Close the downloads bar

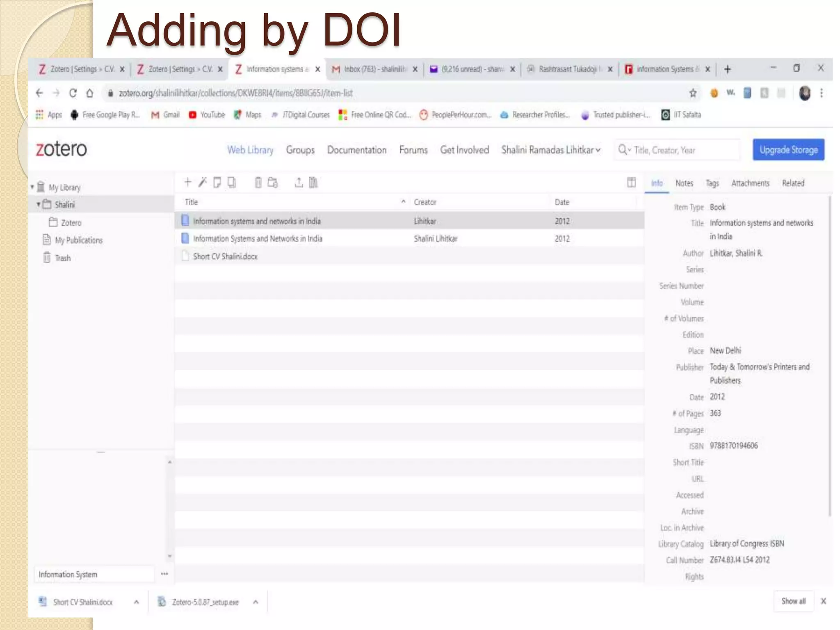click(x=823, y=601)
